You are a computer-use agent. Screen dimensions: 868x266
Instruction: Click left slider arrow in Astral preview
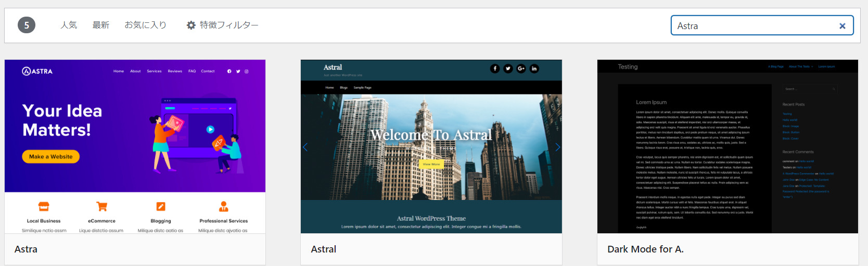(x=305, y=147)
